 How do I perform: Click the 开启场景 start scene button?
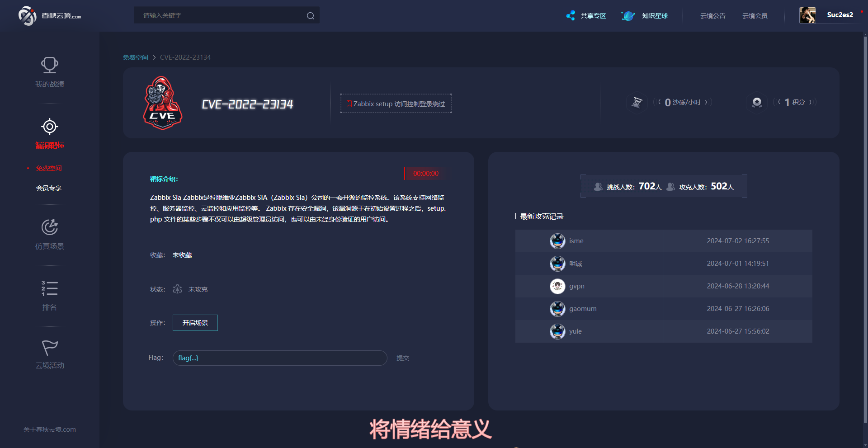point(195,323)
